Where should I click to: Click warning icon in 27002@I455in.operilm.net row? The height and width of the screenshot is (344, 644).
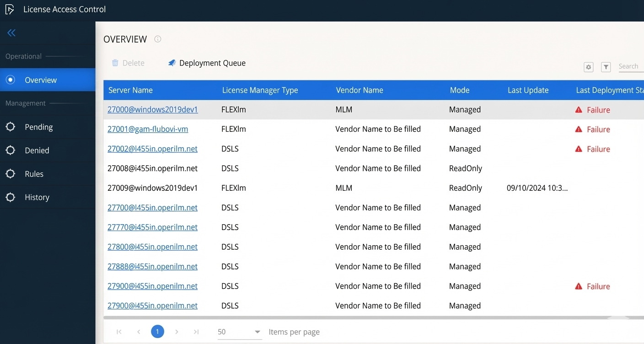(579, 149)
